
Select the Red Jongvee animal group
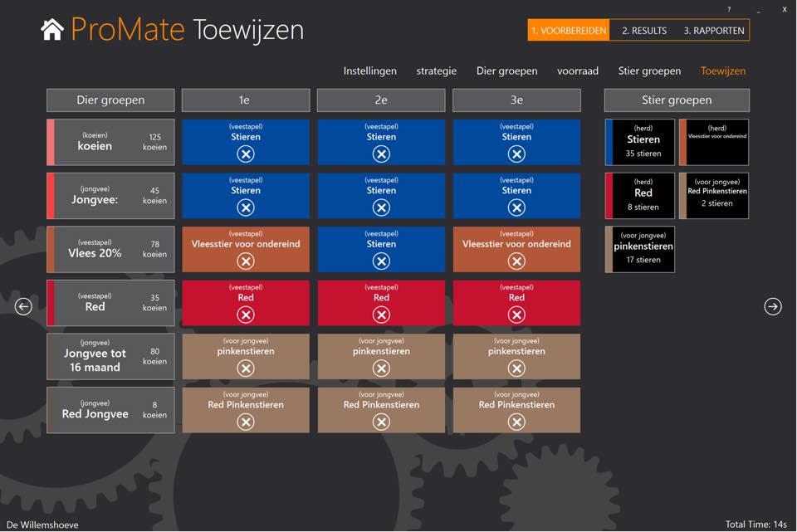110,410
